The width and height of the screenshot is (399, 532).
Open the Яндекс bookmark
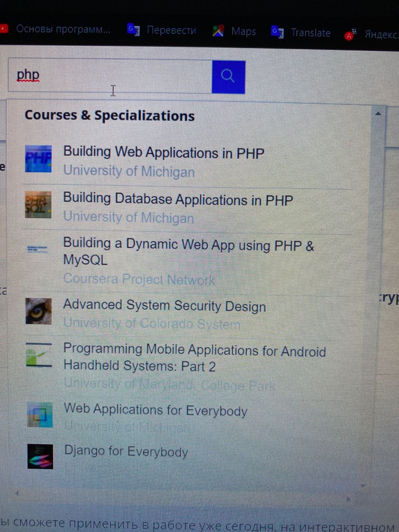[x=371, y=34]
